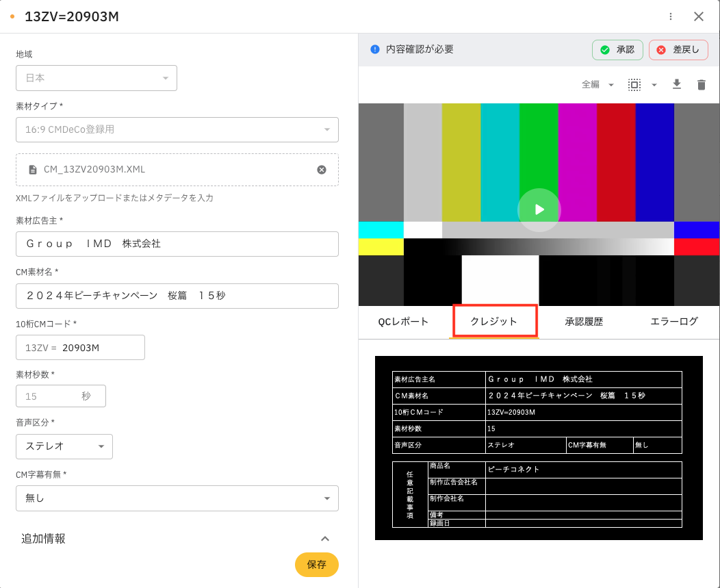Image resolution: width=720 pixels, height=588 pixels.
Task: Click the 承認 approve button
Action: [617, 50]
